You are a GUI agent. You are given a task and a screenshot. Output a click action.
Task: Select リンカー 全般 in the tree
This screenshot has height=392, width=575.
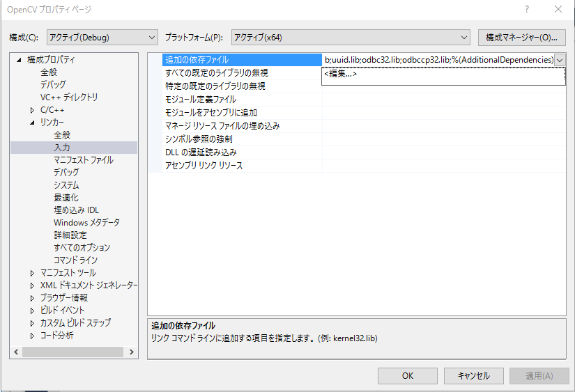[x=62, y=135]
